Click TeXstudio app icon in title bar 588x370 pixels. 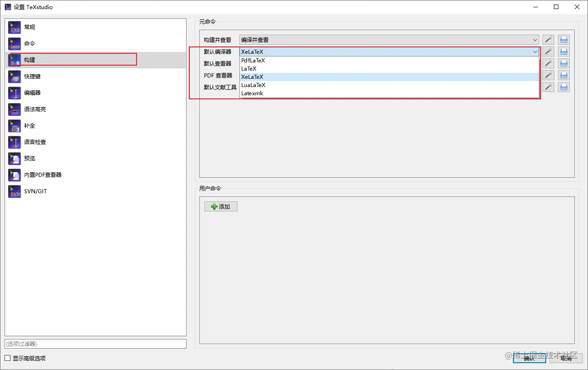click(8, 7)
